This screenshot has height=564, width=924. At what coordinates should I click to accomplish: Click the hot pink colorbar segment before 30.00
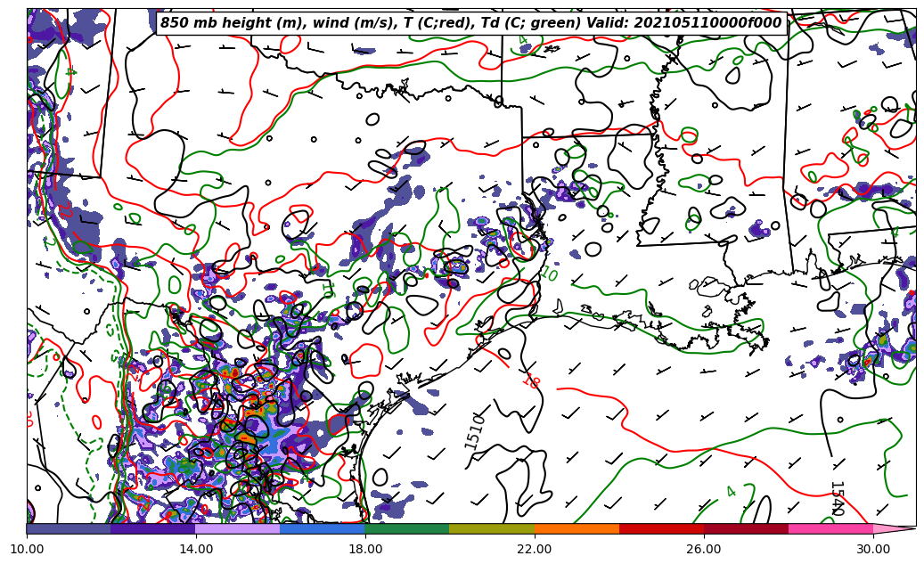click(x=830, y=528)
